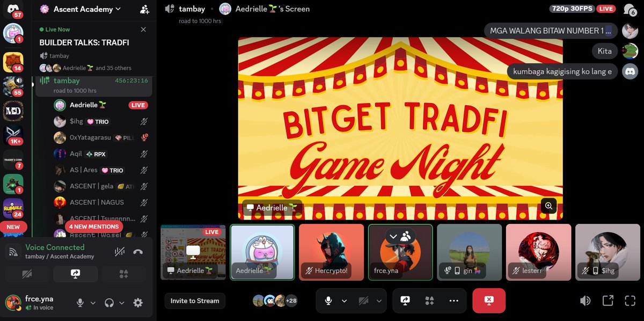This screenshot has width=644, height=321.
Task: Click the Voice Connected status text
Action: (55, 247)
